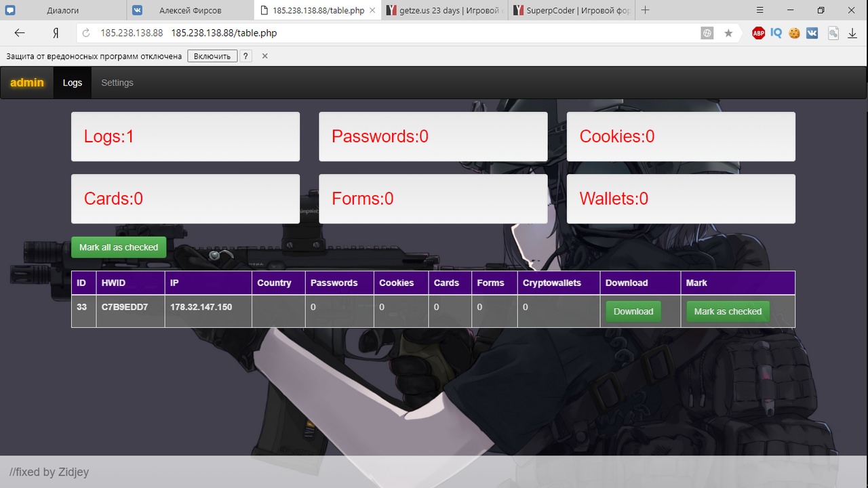868x488 pixels.
Task: Dismiss the malware protection warning bar
Action: coord(265,56)
